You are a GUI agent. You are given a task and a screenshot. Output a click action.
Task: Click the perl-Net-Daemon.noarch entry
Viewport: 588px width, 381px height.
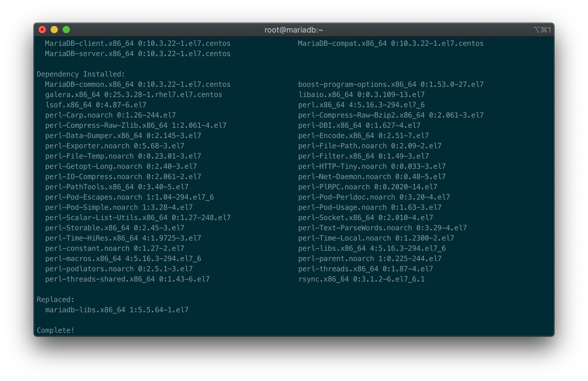pyautogui.click(x=372, y=177)
